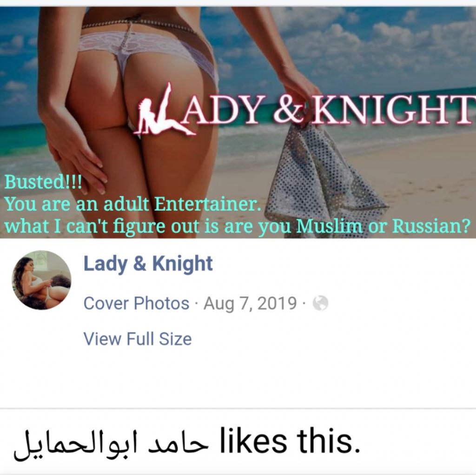Screen dimensions: 476x475
Task: Click the Aug 7, 2019 post date
Action: pos(250,303)
